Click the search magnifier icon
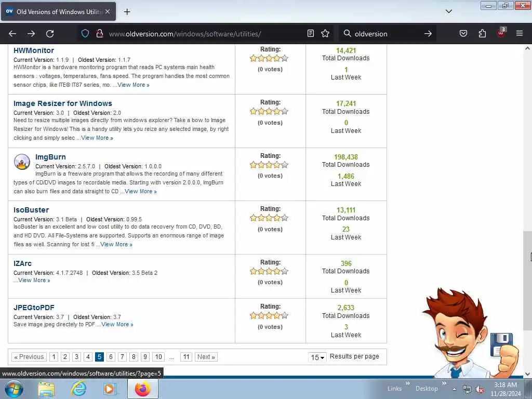Viewport: 532px width, 399px height. tap(347, 33)
